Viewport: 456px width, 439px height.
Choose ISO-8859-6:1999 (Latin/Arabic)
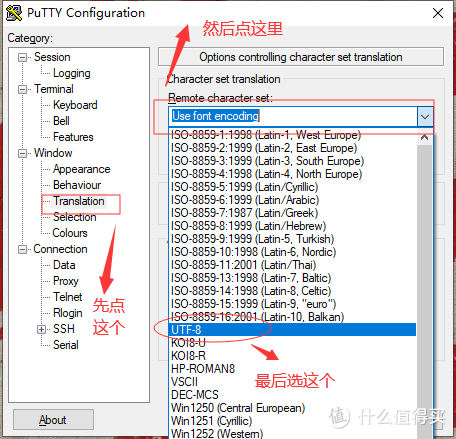(293, 200)
